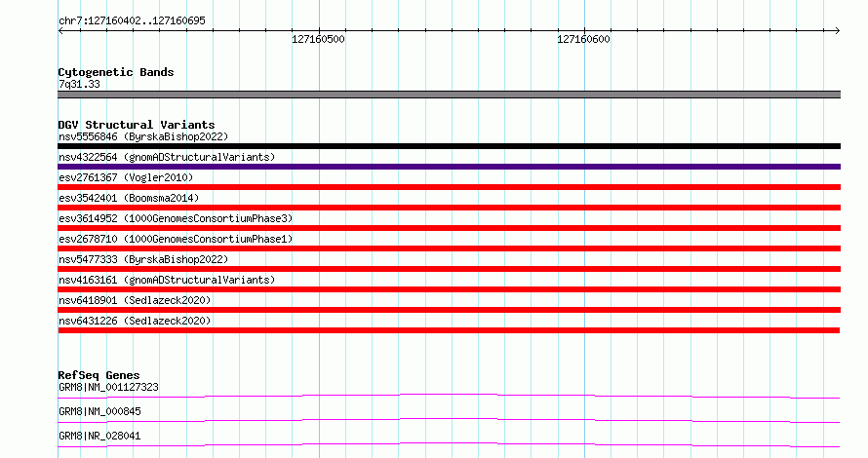Open nsv5477333 (ByrskaBishop2022) variant label
Image resolution: width=868 pixels, height=458 pixels.
coord(143,260)
